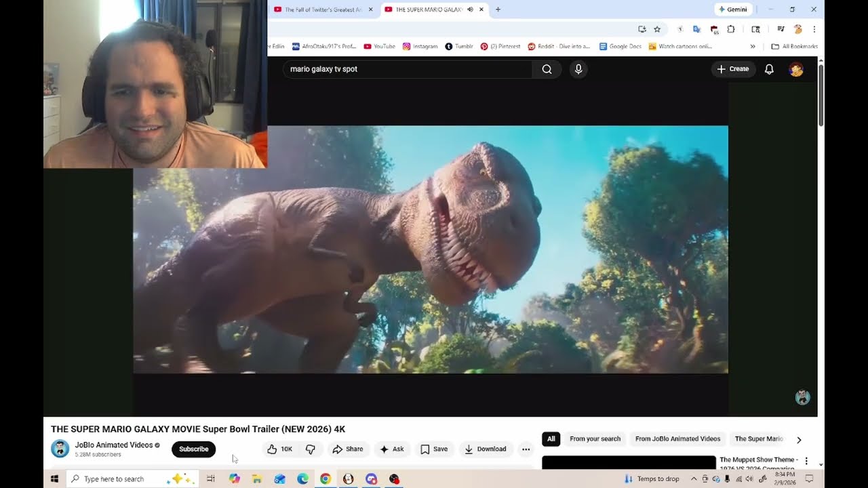Open the taskbar notification center icon
This screenshot has height=488, width=868.
pyautogui.click(x=809, y=479)
